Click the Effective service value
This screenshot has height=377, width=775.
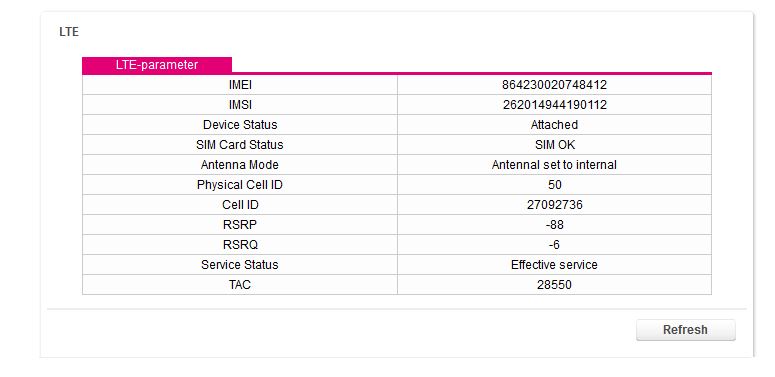(555, 265)
